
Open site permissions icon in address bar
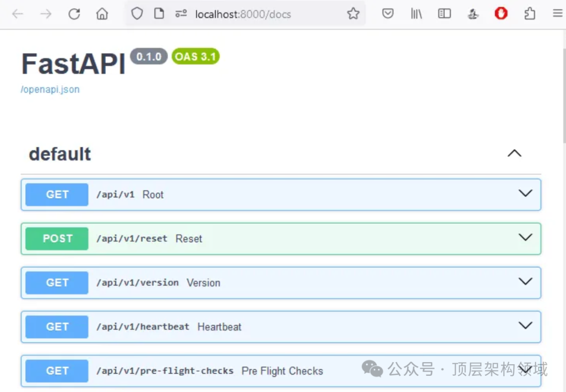(181, 14)
